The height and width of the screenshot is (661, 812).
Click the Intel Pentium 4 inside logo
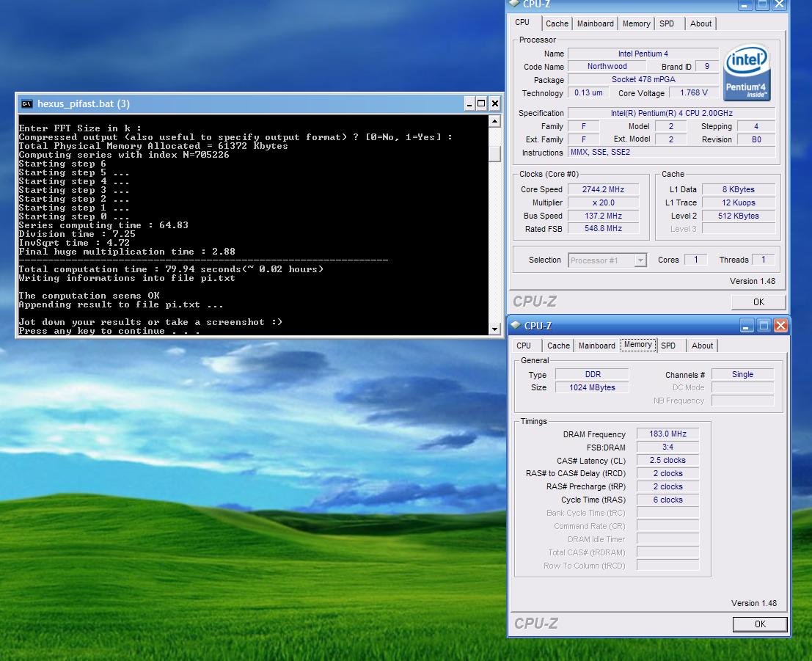[747, 73]
